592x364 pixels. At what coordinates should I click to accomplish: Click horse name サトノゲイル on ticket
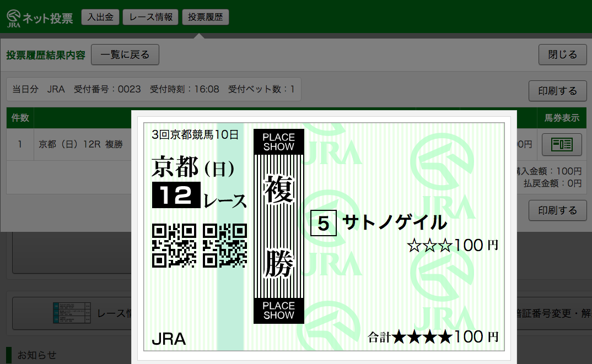395,222
